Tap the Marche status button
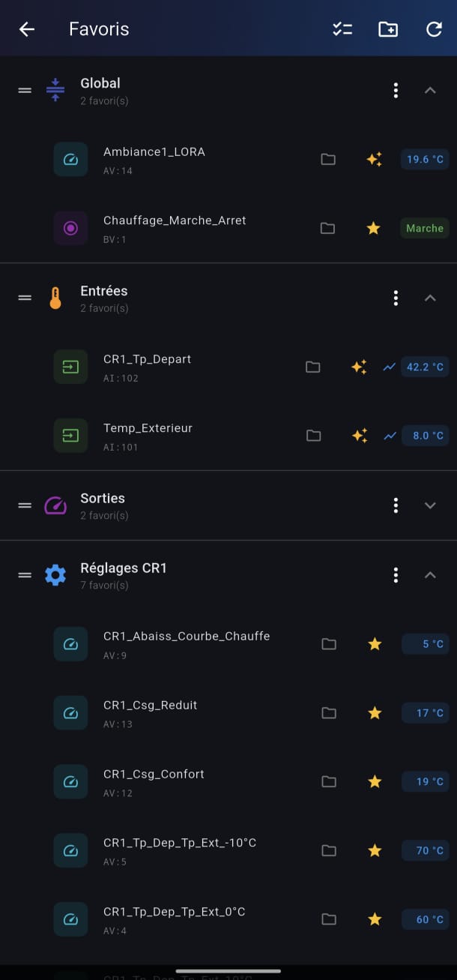457x980 pixels. pos(425,228)
